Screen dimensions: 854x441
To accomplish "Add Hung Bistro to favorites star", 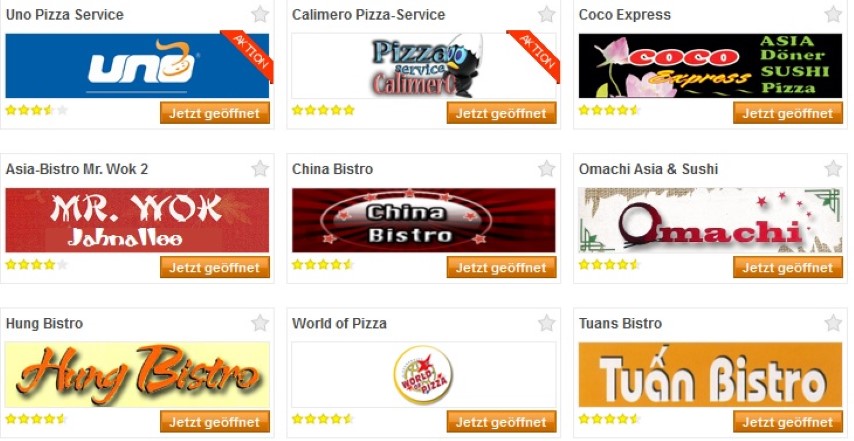I will tap(260, 323).
